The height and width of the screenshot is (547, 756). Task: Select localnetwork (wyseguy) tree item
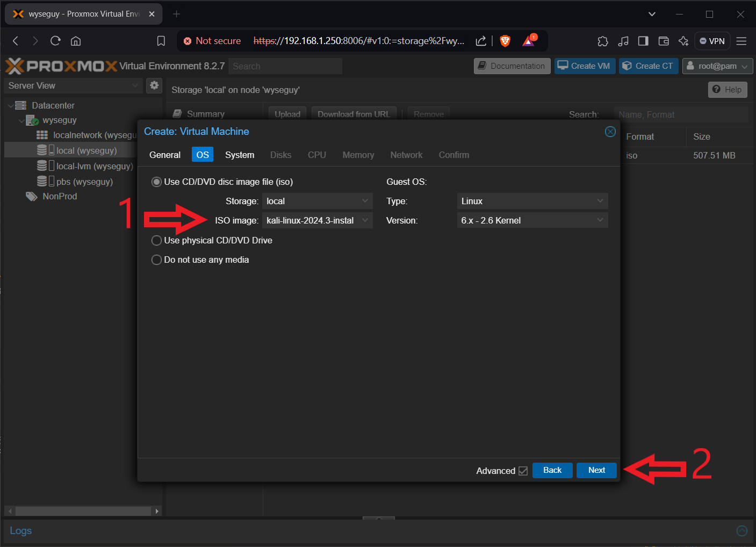click(86, 135)
